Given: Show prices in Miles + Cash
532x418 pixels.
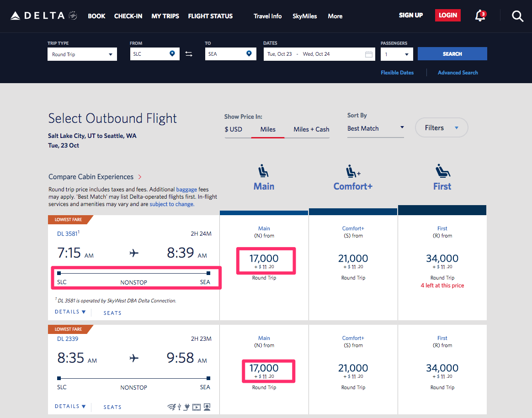Looking at the screenshot, I should [311, 129].
